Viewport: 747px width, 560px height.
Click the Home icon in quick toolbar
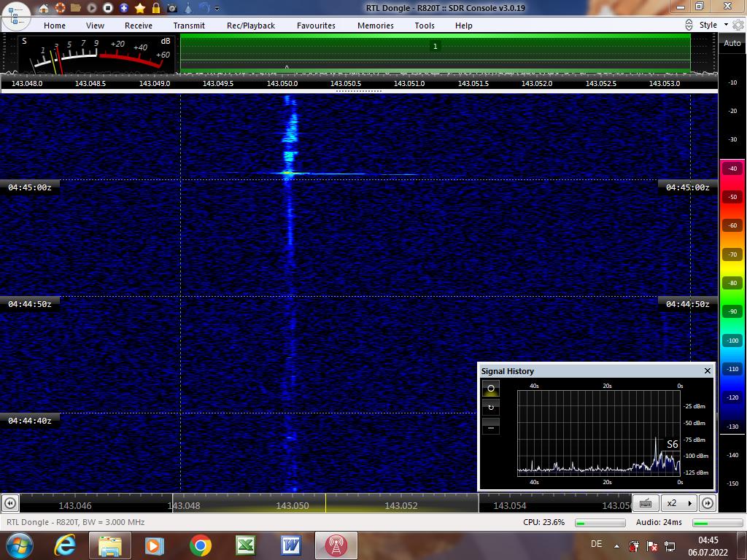[44, 8]
